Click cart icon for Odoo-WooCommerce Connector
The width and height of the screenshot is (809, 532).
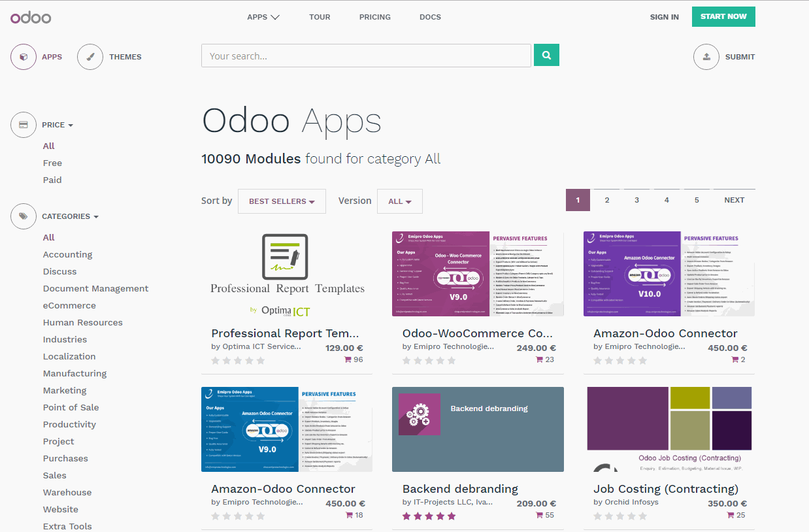540,359
